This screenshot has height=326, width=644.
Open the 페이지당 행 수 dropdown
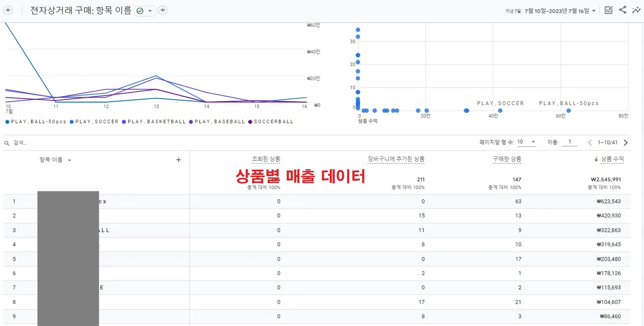tap(526, 142)
